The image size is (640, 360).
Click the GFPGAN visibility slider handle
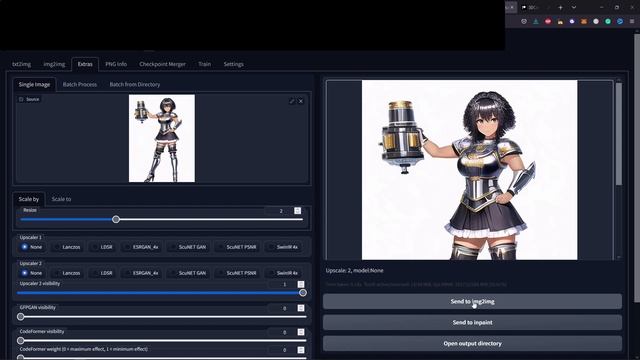[20, 316]
